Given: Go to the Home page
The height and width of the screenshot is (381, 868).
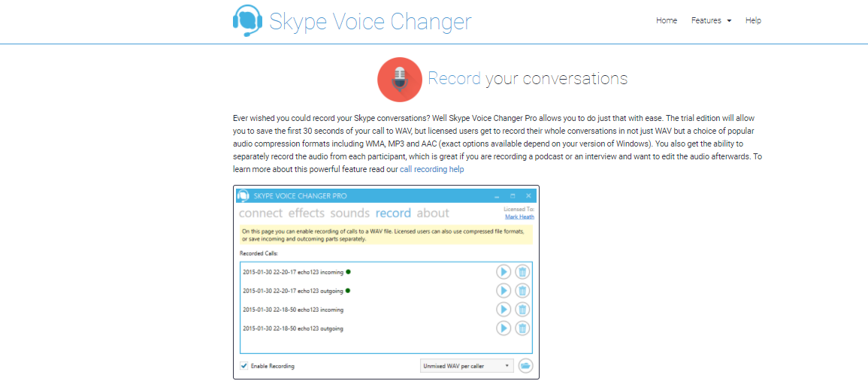Looking at the screenshot, I should coord(667,20).
